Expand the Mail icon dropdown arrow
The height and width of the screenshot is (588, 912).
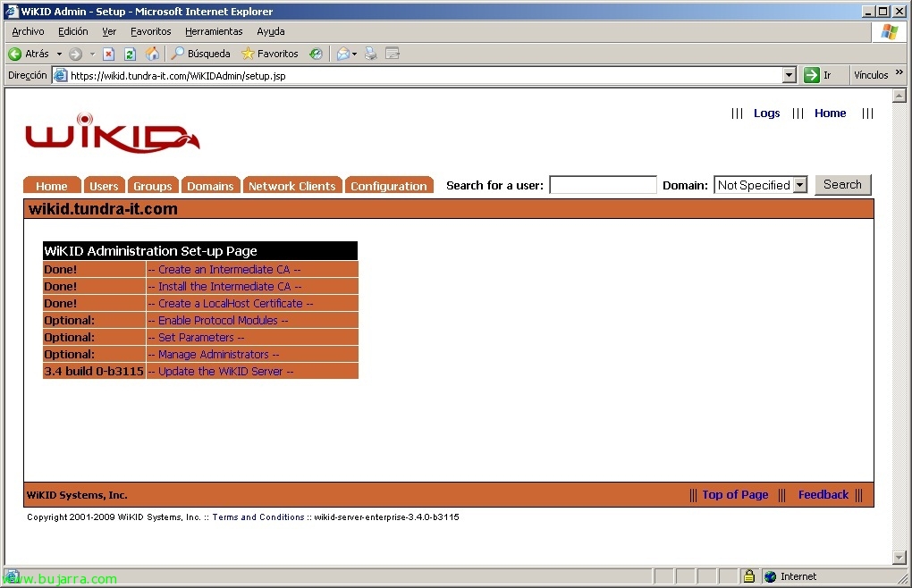(x=354, y=54)
